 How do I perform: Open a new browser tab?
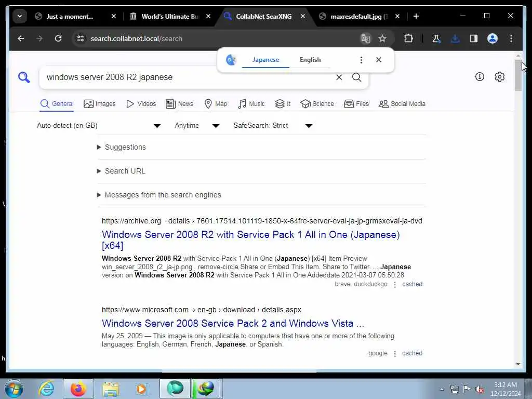[x=416, y=16]
